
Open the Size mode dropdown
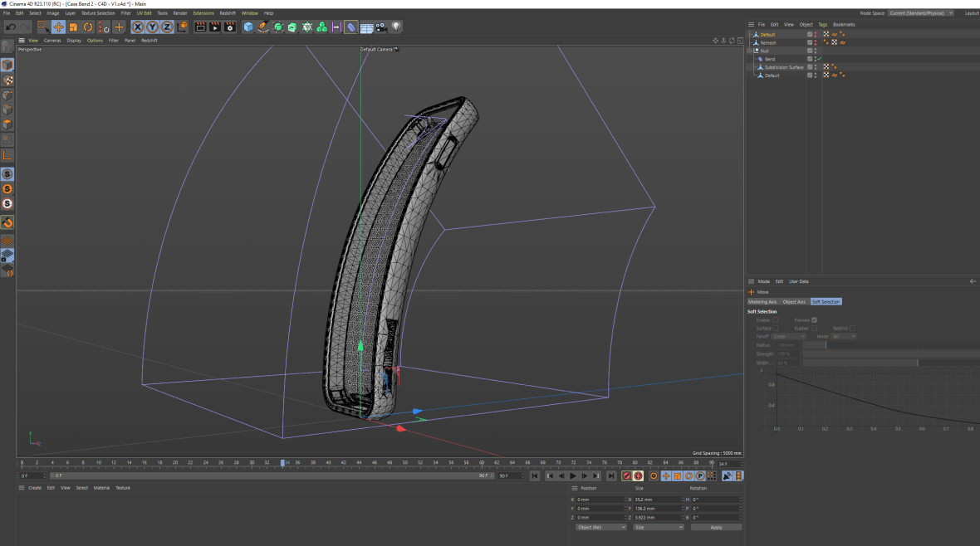click(x=658, y=527)
